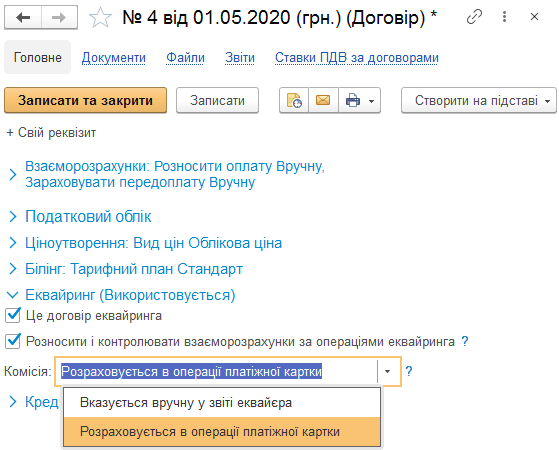Viewport: 559px width, 450px height.
Task: Click + Свій реквізит link
Action: pos(51,133)
